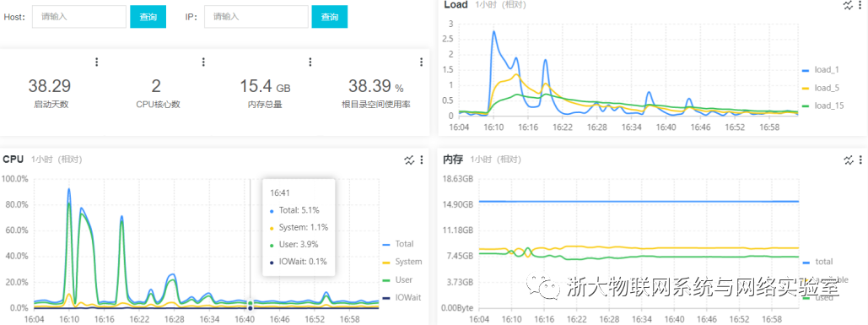
Task: Click the CPU panel time range label
Action: (x=57, y=160)
